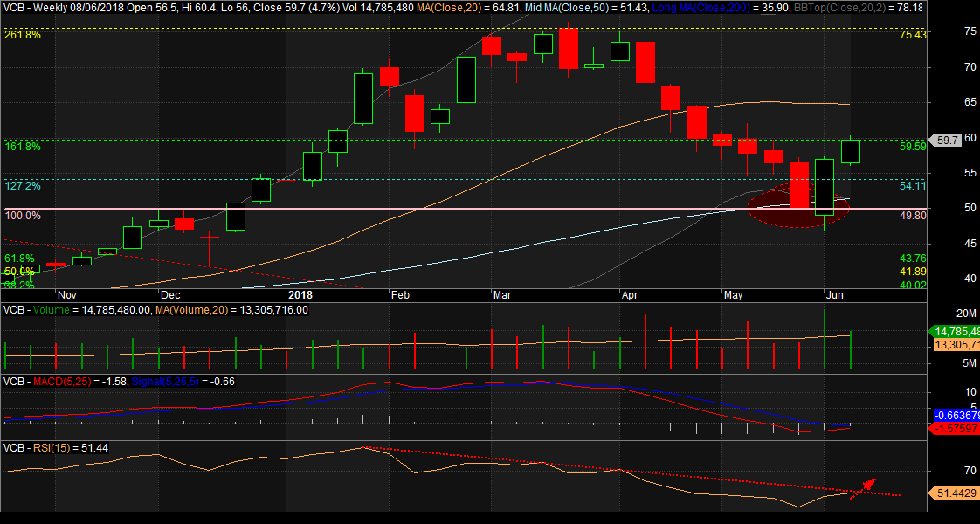Viewport: 980px width, 524px height.
Task: Click the 2018 year marker on time axis
Action: (x=300, y=295)
